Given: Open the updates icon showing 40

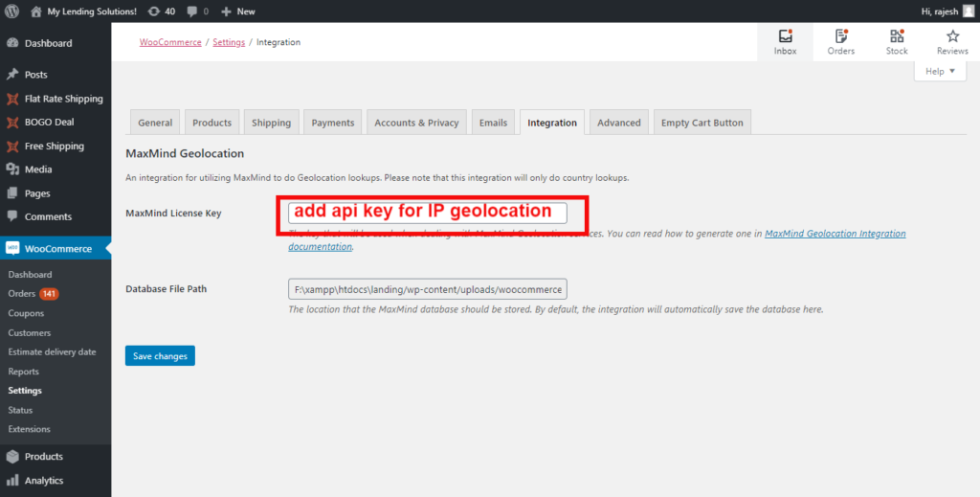Looking at the screenshot, I should coord(157,11).
